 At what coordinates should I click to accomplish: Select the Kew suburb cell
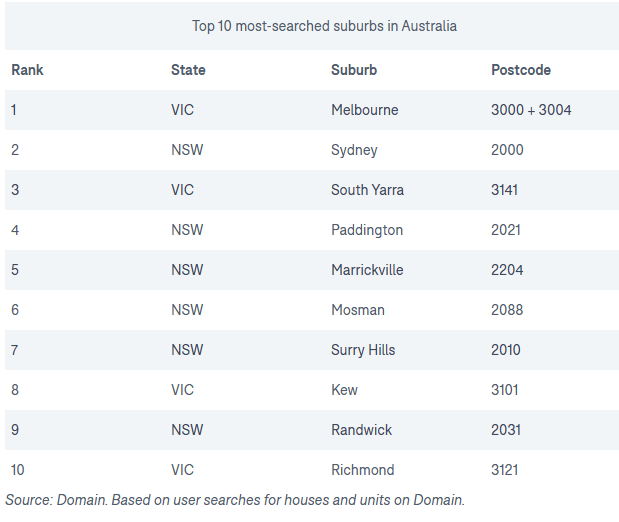344,390
